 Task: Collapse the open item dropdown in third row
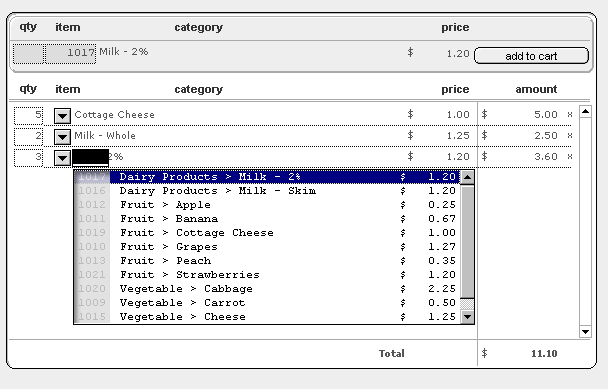pyautogui.click(x=62, y=158)
